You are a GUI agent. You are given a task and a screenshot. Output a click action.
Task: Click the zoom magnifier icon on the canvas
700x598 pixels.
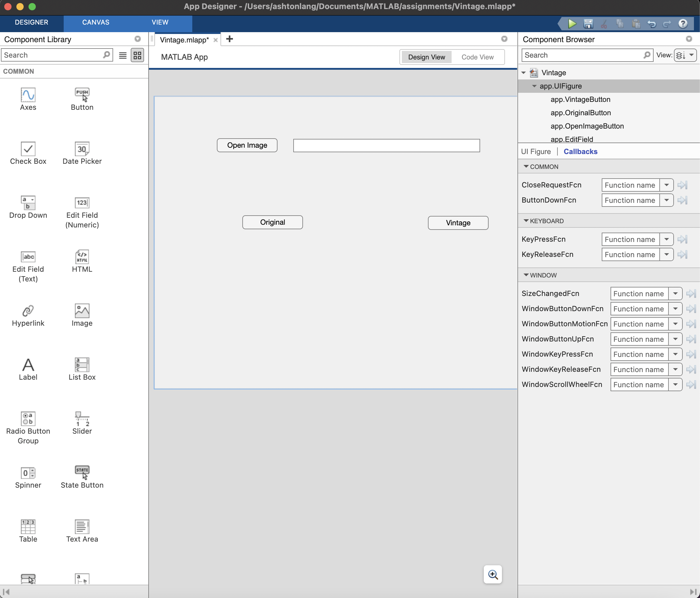click(493, 574)
